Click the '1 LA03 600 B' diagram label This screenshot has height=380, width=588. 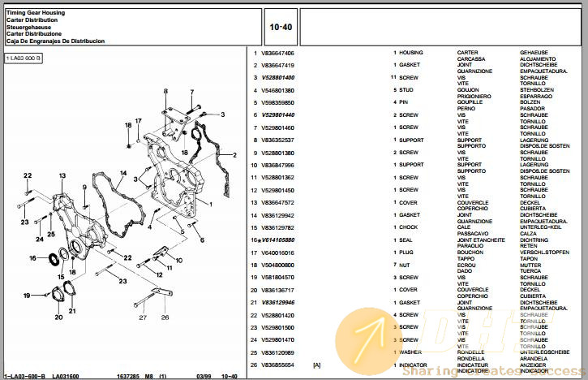point(24,58)
